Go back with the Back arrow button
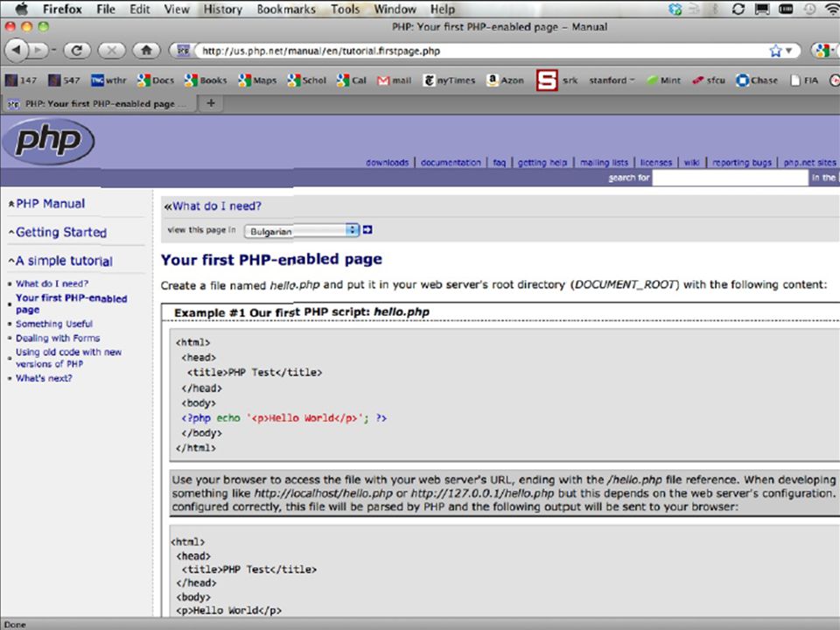840x630 pixels. [x=16, y=51]
